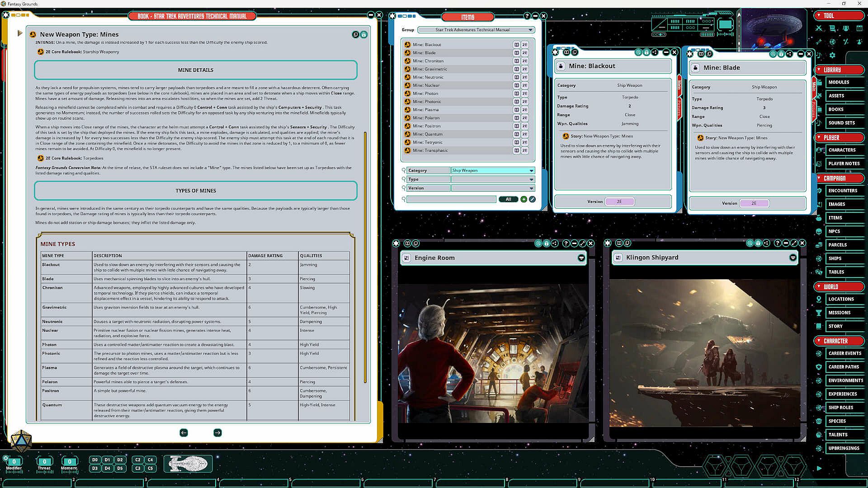Click the edit list pencil icon in Items
868x488 pixels.
click(532, 199)
